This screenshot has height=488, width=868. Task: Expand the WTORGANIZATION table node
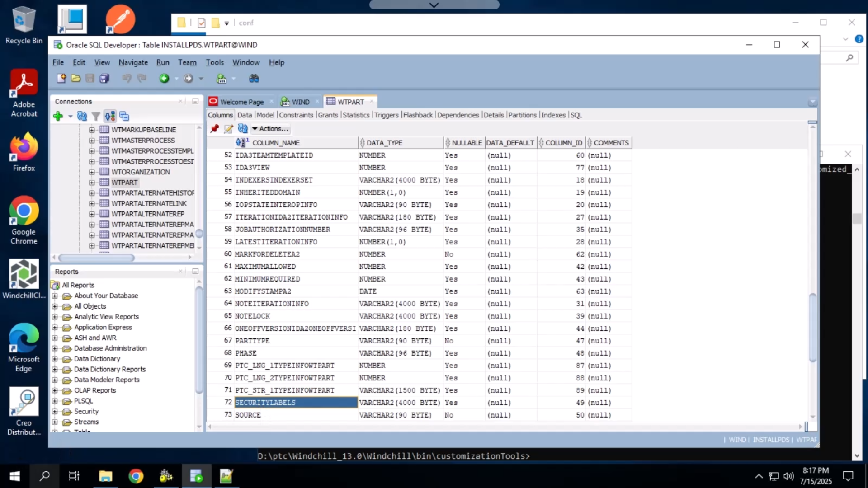(x=92, y=172)
